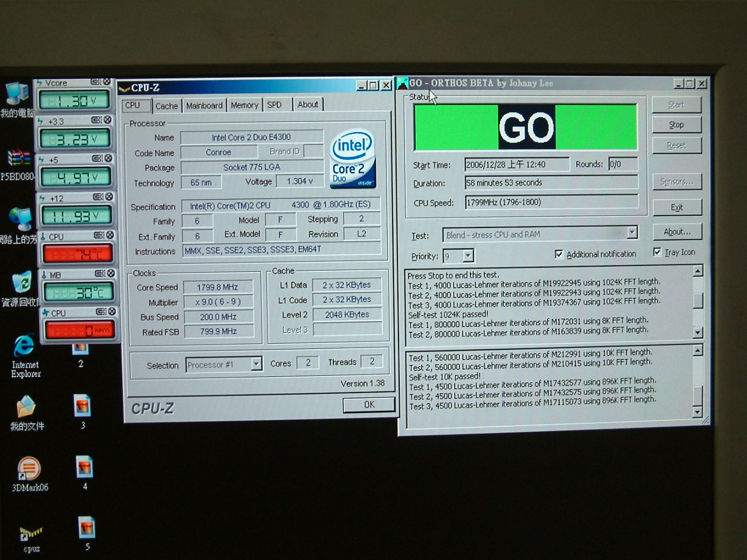Open settings icon on CPU temperature widget

click(x=99, y=235)
